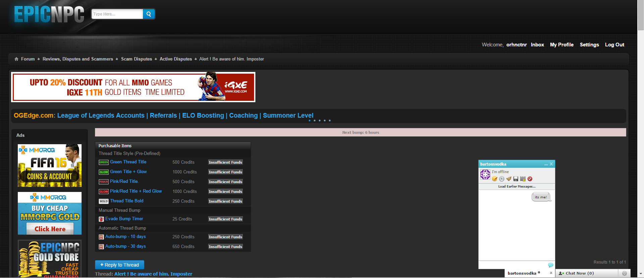644x278 pixels.
Task: Click the GREEN badge icon for Green Thread Title
Action: tap(104, 162)
